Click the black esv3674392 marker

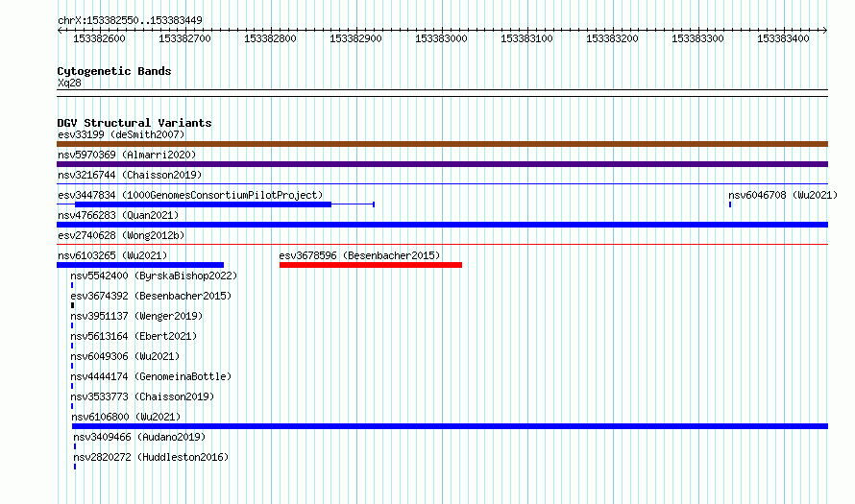coord(72,305)
